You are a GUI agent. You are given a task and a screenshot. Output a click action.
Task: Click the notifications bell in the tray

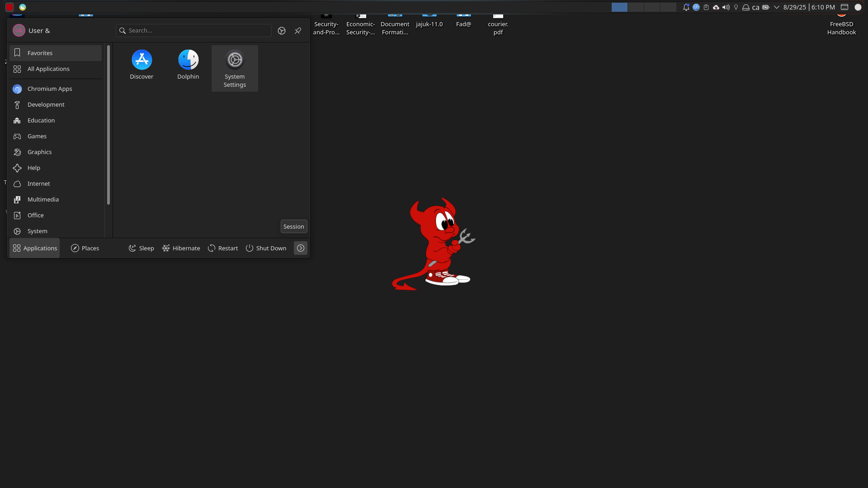[686, 7]
